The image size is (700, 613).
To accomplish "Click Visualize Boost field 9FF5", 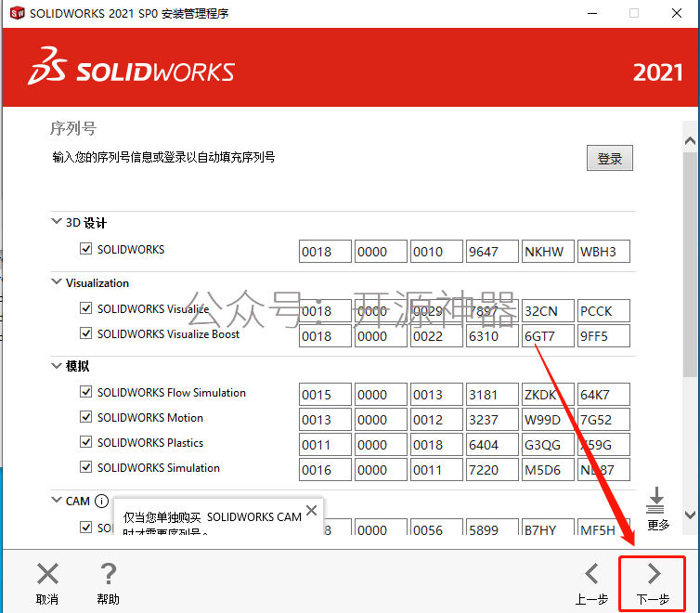I will pos(603,335).
